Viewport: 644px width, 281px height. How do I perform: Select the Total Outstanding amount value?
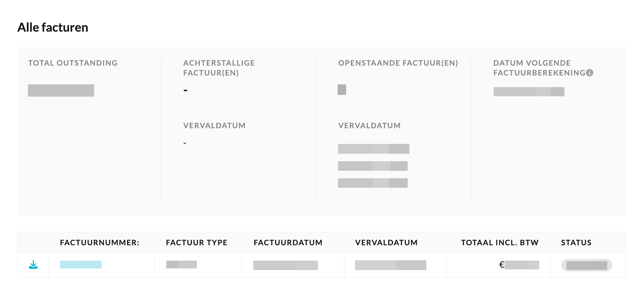click(x=61, y=90)
